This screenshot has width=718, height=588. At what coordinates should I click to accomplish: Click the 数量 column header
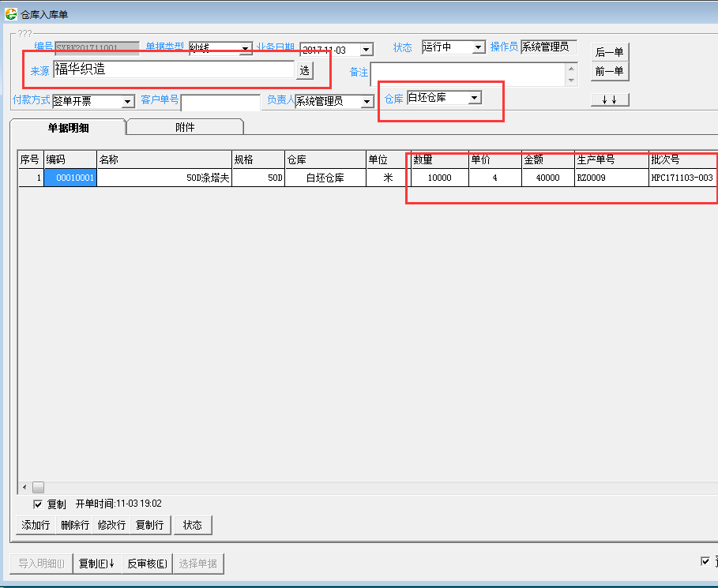(x=440, y=159)
